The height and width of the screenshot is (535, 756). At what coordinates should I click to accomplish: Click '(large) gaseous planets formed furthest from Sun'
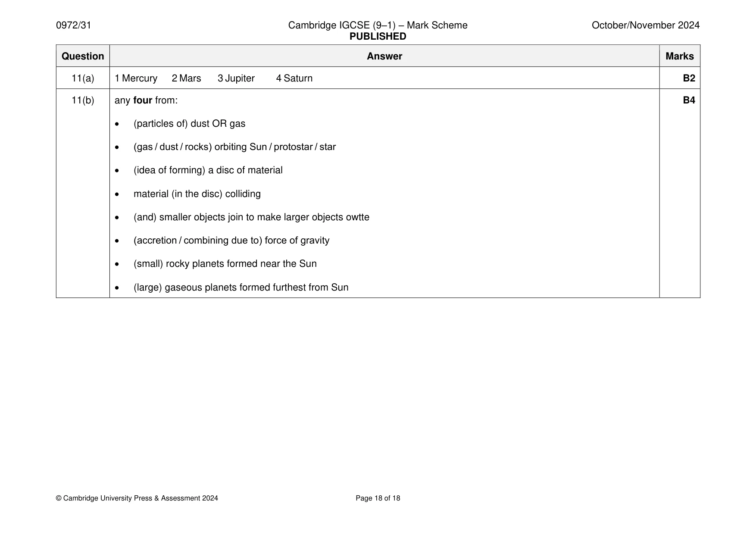click(241, 288)
